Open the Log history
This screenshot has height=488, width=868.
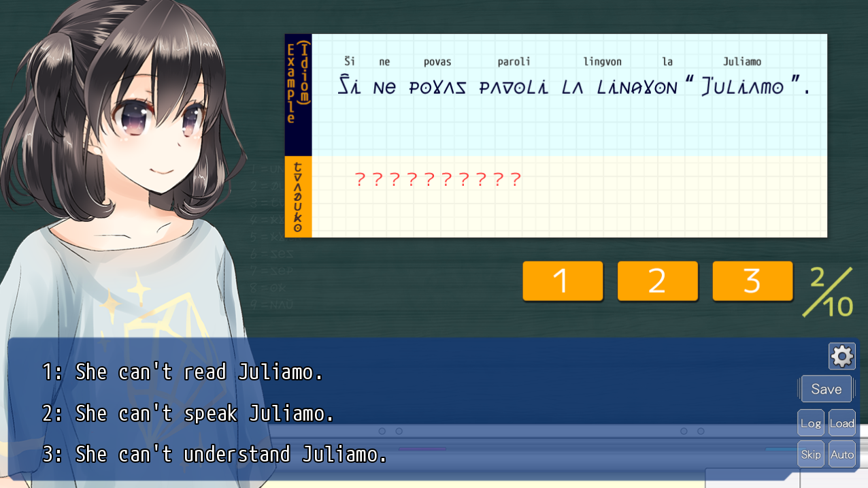(810, 423)
